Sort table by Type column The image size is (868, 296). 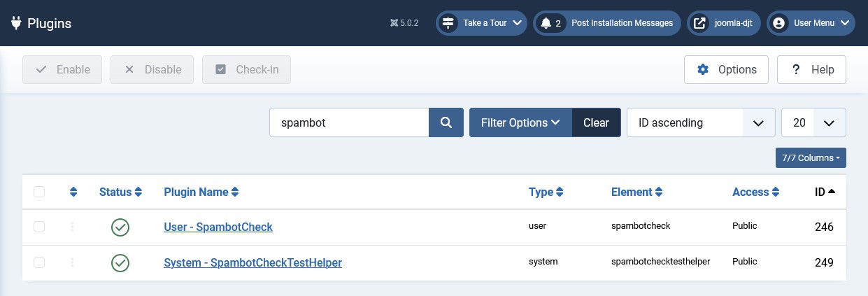pos(546,192)
